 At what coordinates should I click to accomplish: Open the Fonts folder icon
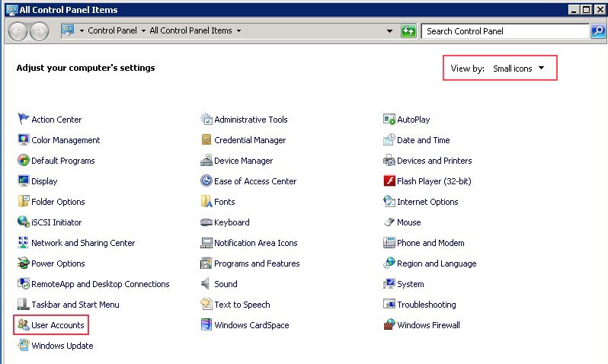coord(206,201)
